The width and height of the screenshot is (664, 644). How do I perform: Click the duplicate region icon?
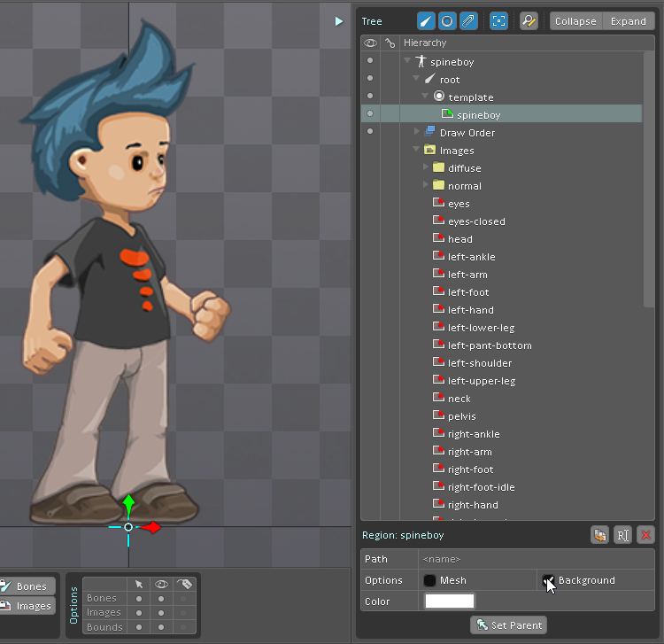(x=599, y=535)
